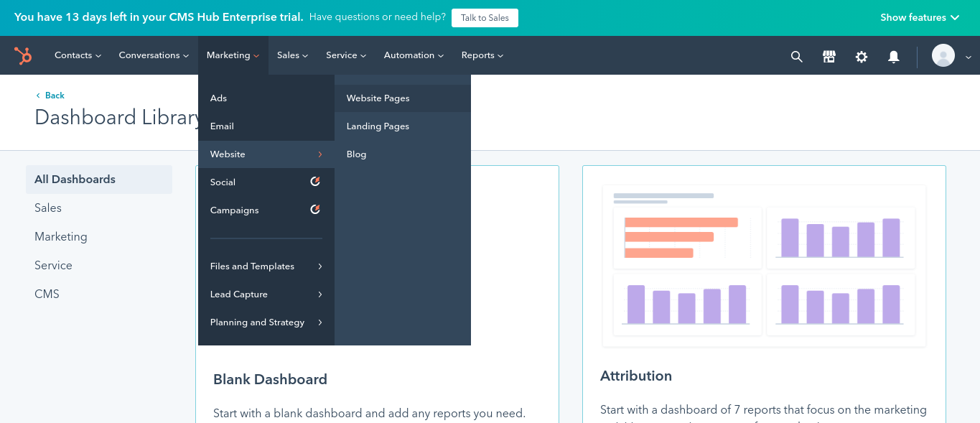This screenshot has width=980, height=423.
Task: Open the Marketplace storefront icon
Action: click(829, 56)
